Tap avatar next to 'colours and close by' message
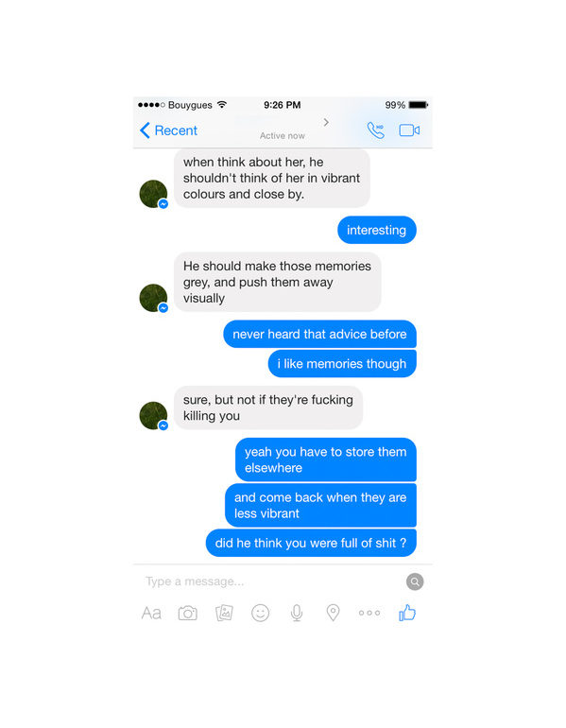This screenshot has height=728, width=566. [x=154, y=194]
